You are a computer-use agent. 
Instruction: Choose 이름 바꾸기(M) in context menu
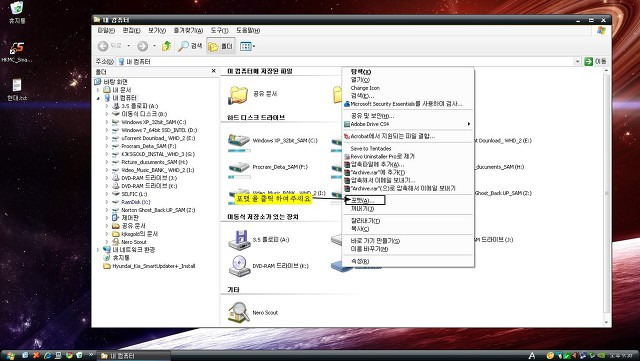coord(408,249)
